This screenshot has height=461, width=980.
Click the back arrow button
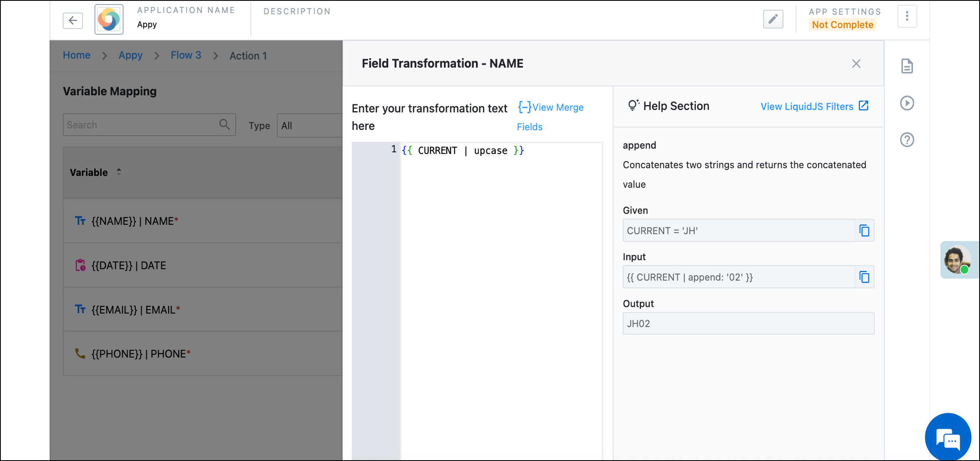point(73,20)
